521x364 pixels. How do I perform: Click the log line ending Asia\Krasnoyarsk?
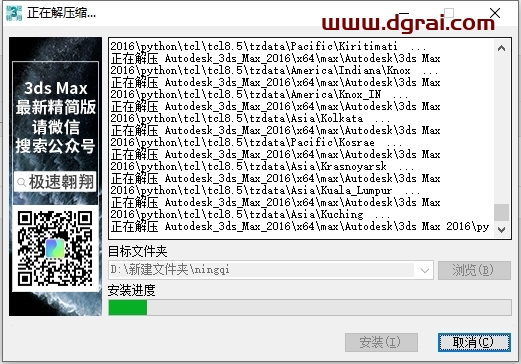coord(262,166)
